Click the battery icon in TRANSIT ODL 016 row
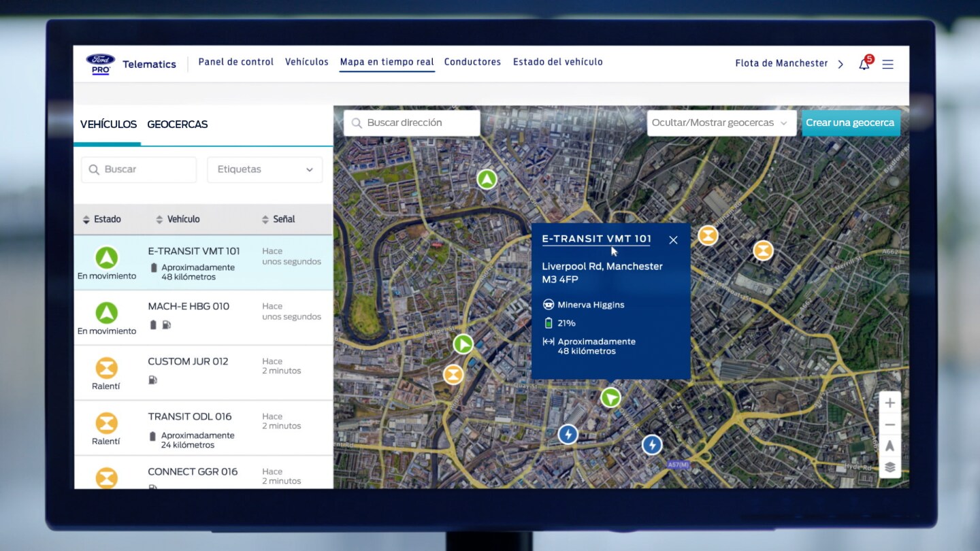 (153, 435)
